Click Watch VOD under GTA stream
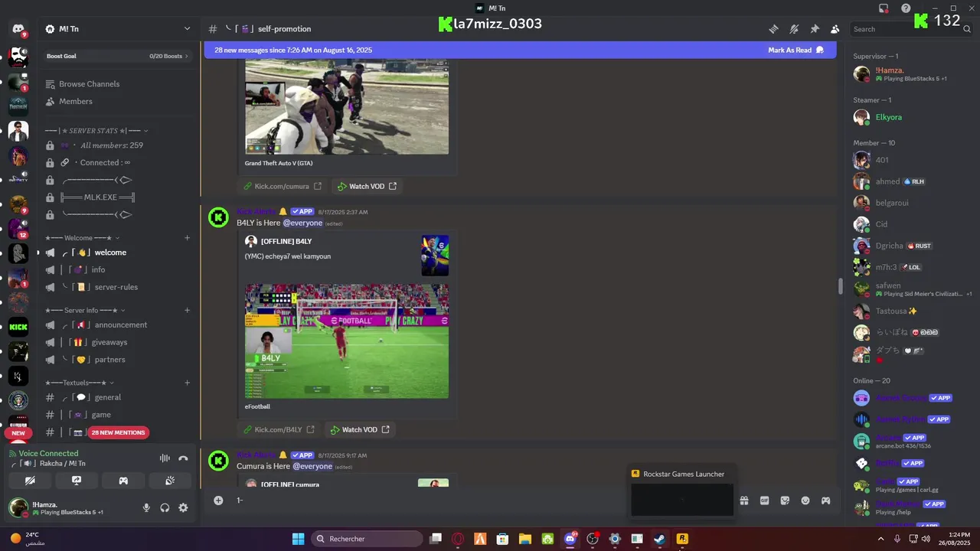980x551 pixels. (367, 186)
